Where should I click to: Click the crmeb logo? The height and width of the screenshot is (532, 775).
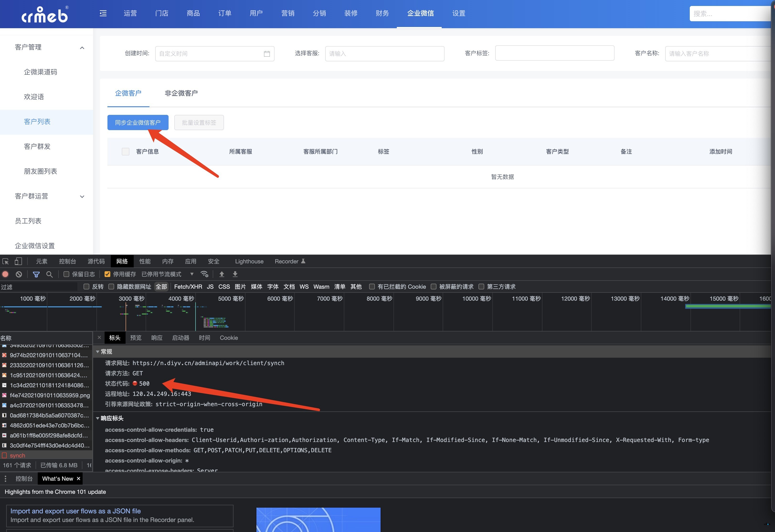click(45, 14)
